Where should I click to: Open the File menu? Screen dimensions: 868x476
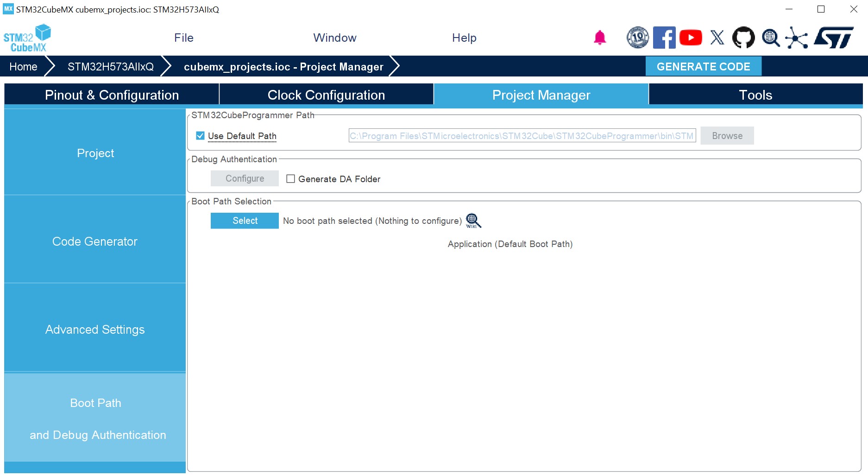pyautogui.click(x=184, y=38)
